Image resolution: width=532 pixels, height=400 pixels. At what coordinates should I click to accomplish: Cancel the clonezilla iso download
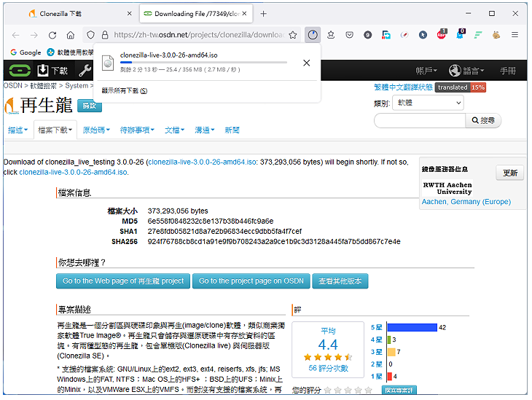[306, 63]
